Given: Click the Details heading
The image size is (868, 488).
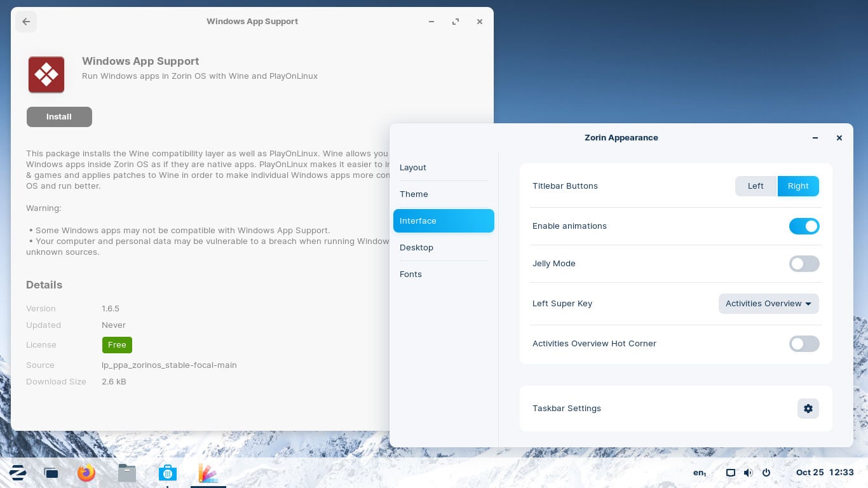Looking at the screenshot, I should coord(44,285).
